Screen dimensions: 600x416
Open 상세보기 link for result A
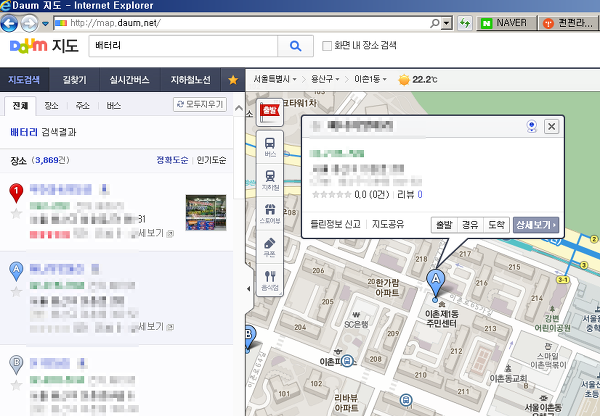(x=155, y=326)
